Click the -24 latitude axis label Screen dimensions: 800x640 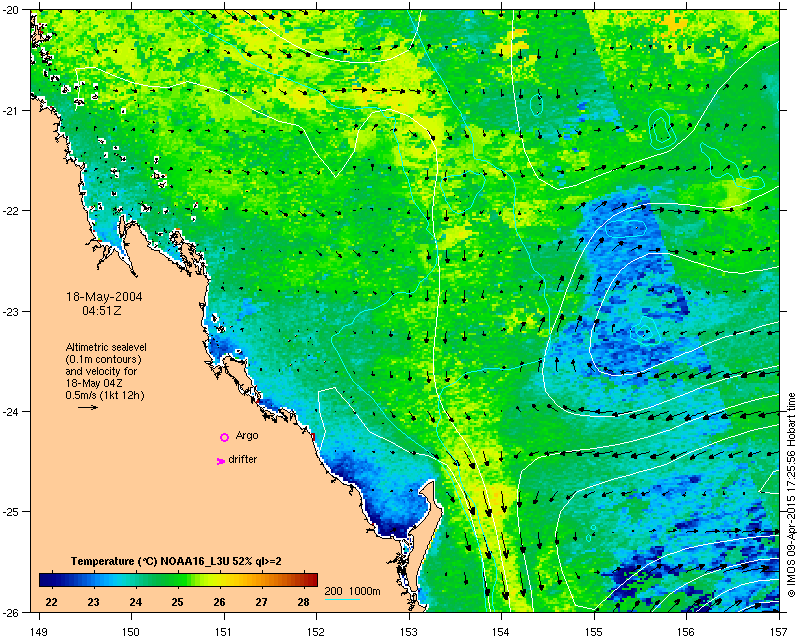click(11, 411)
